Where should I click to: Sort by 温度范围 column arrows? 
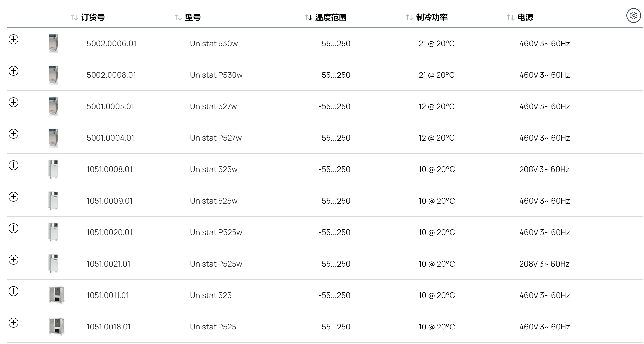click(x=308, y=17)
